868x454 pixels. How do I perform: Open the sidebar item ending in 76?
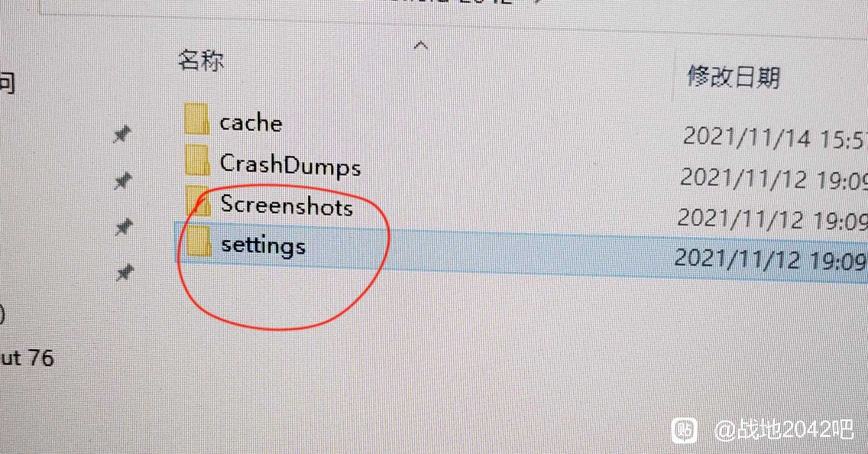click(x=27, y=358)
